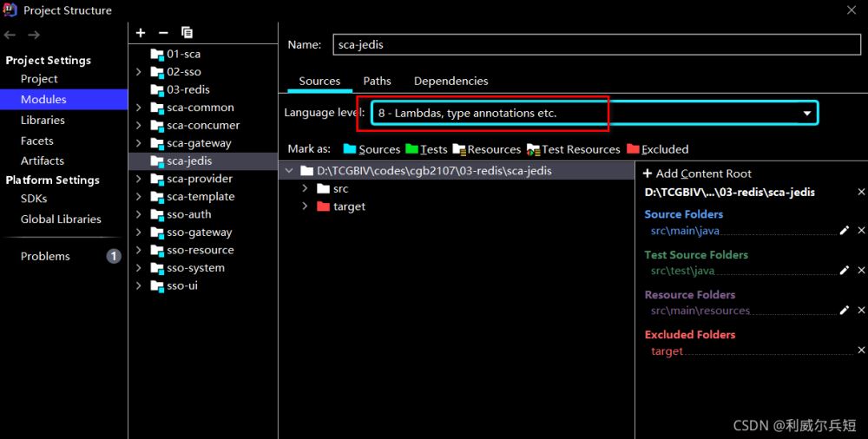Image resolution: width=868 pixels, height=439 pixels.
Task: Switch to the Paths tab
Action: pyautogui.click(x=377, y=81)
